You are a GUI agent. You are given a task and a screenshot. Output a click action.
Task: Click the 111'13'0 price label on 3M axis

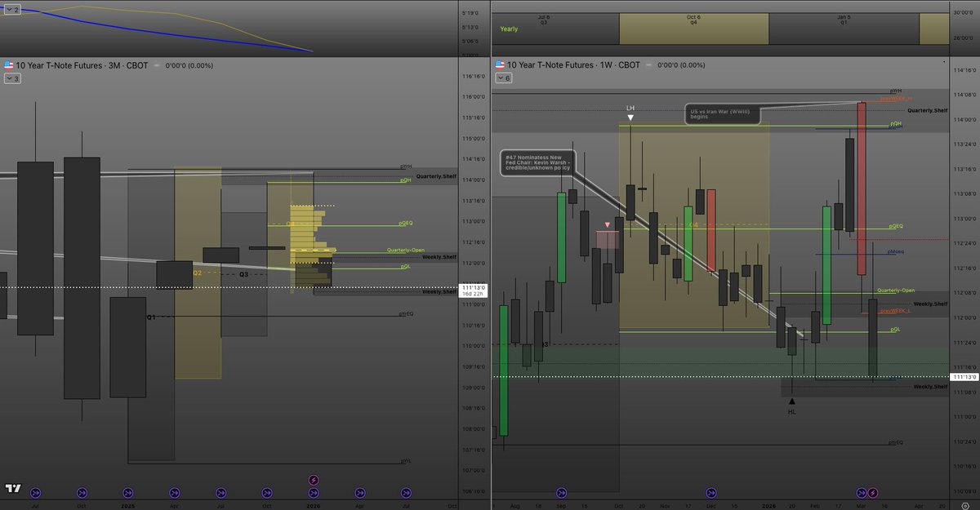[474, 287]
